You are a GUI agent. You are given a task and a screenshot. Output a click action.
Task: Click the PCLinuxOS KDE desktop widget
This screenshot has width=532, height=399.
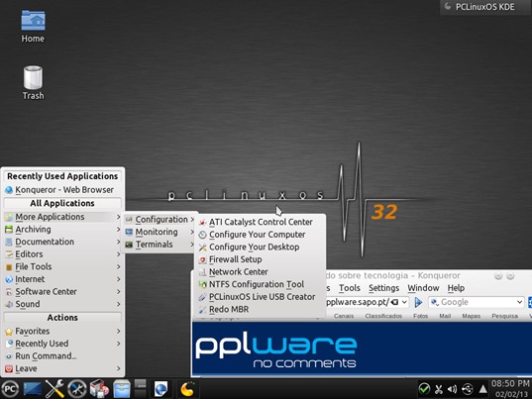point(485,7)
